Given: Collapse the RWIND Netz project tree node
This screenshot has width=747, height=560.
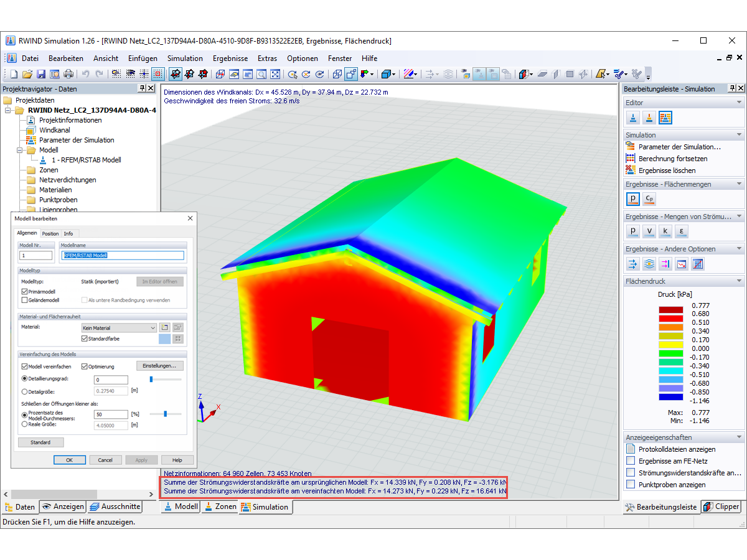Looking at the screenshot, I should click(7, 110).
